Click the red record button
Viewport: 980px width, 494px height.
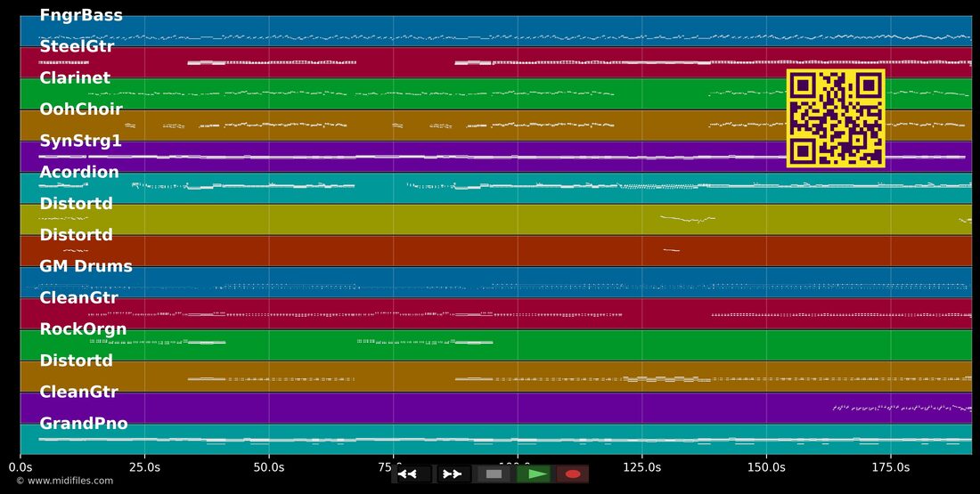[x=573, y=474]
